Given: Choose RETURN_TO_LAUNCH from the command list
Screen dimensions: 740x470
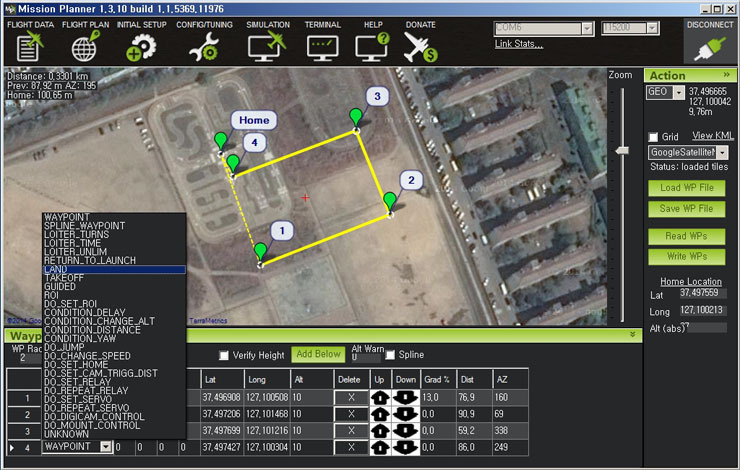Looking at the screenshot, I should pos(114,260).
